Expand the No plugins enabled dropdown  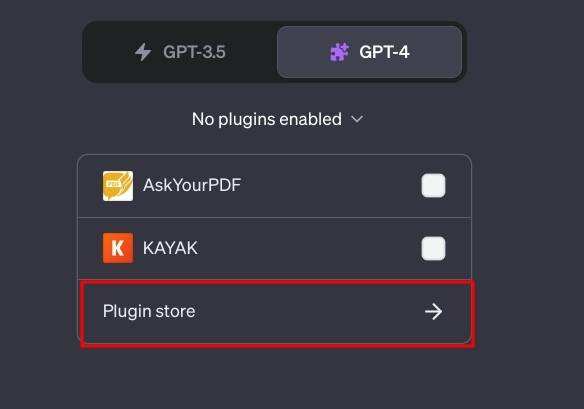277,119
